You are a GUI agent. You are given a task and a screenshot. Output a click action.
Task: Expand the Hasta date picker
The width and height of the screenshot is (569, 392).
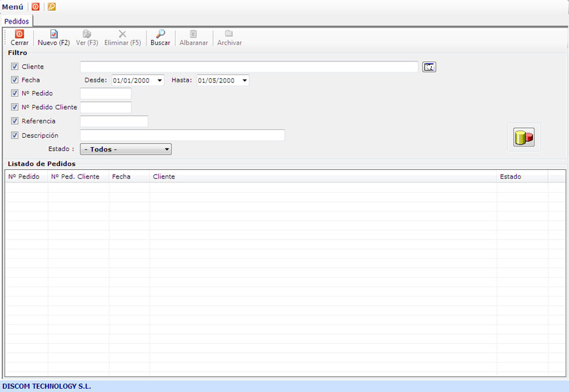click(245, 80)
